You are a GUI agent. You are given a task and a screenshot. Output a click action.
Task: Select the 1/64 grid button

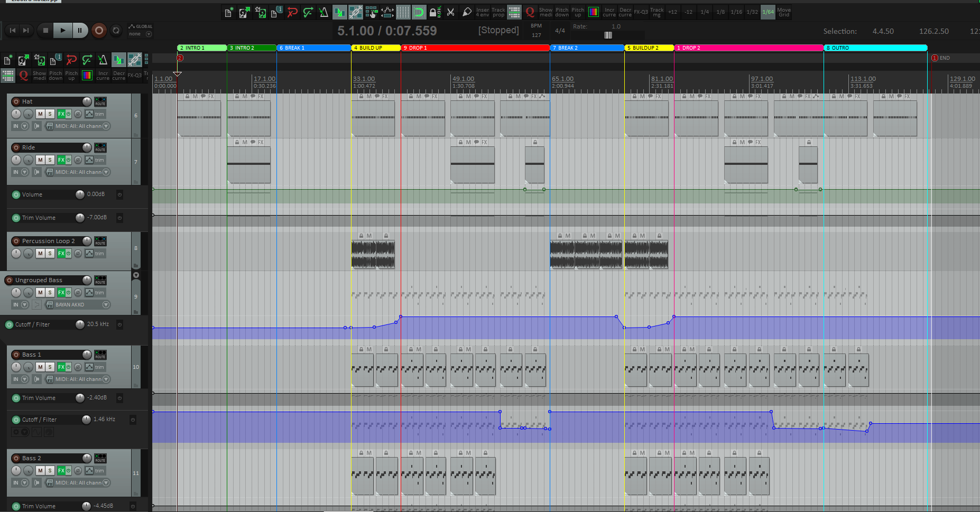pyautogui.click(x=768, y=12)
